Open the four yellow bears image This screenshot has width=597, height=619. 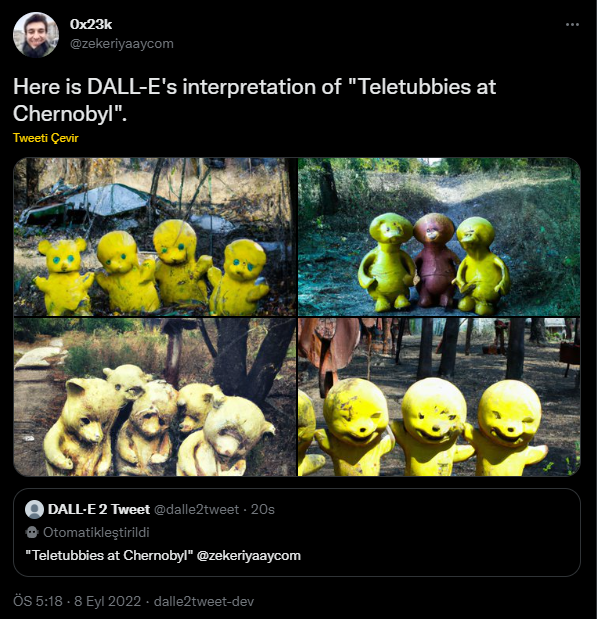(x=155, y=237)
